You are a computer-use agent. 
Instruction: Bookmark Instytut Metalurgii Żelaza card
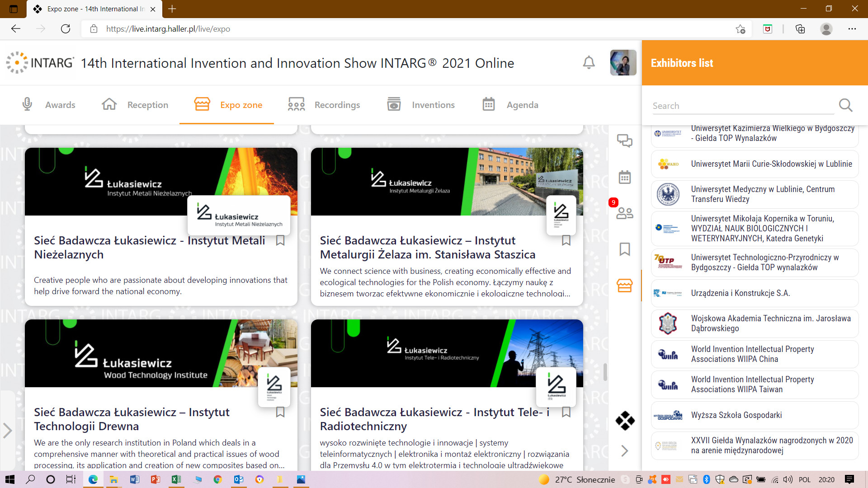coord(566,240)
